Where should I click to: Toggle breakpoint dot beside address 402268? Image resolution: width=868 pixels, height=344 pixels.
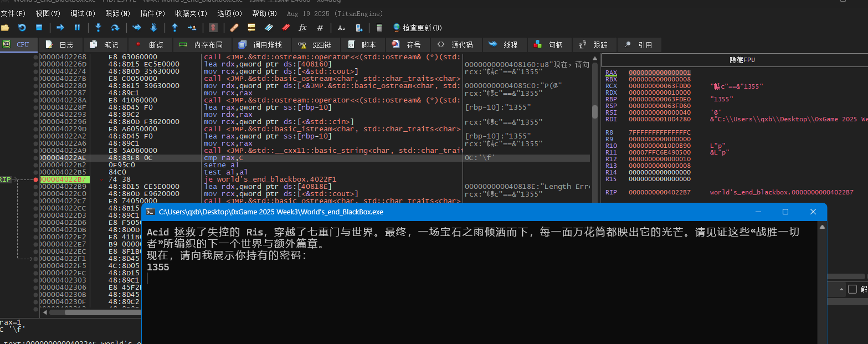(x=35, y=57)
